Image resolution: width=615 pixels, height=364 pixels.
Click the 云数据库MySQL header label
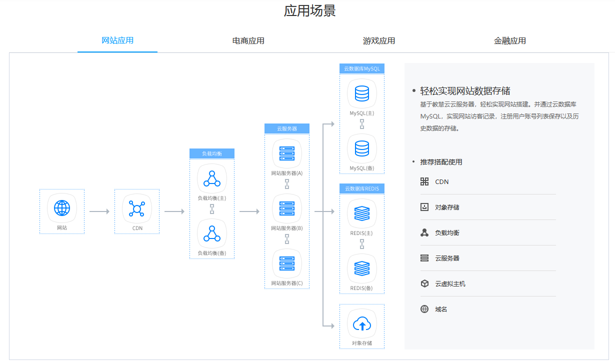361,68
